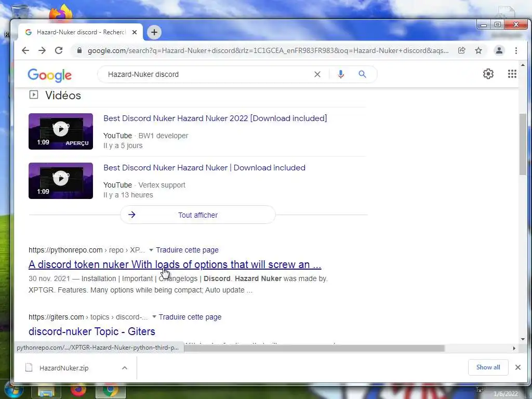The image size is (532, 399).
Task: Open giters.com result options dropdown arrow
Action: 154,317
